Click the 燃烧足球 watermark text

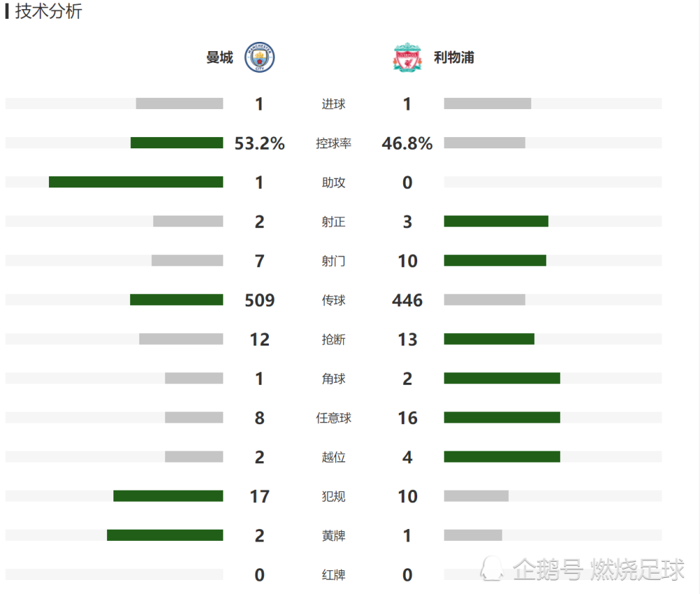(637, 570)
